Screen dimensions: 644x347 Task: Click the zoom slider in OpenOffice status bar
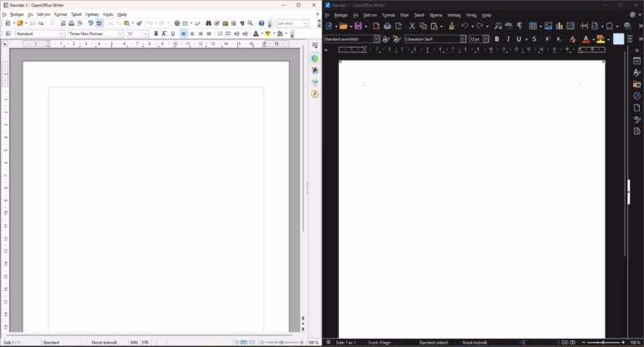click(282, 343)
